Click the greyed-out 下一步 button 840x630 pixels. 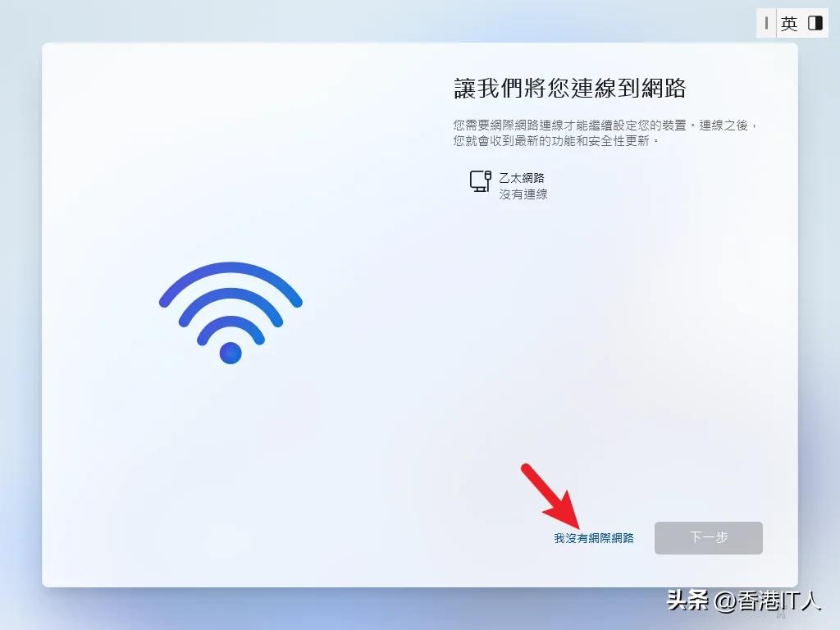click(x=708, y=538)
